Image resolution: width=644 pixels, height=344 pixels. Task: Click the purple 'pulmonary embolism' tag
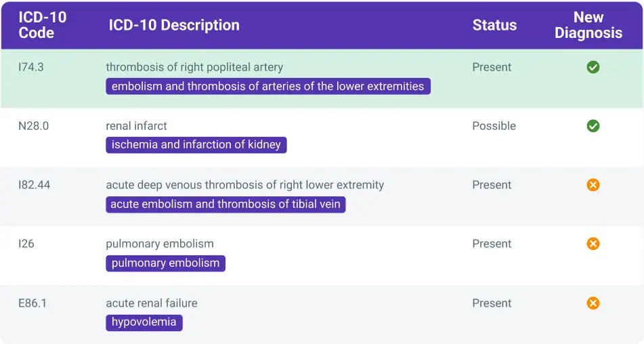pyautogui.click(x=165, y=263)
